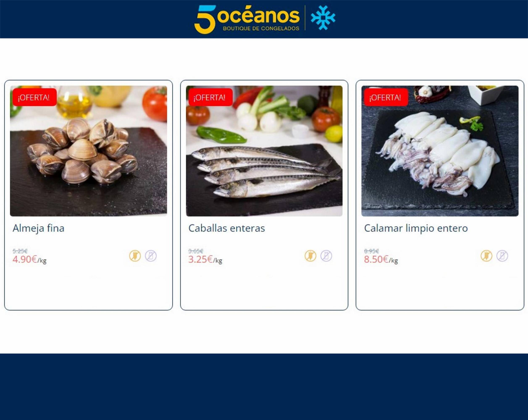Click the 4.90€/kg offer price

[x=29, y=259]
